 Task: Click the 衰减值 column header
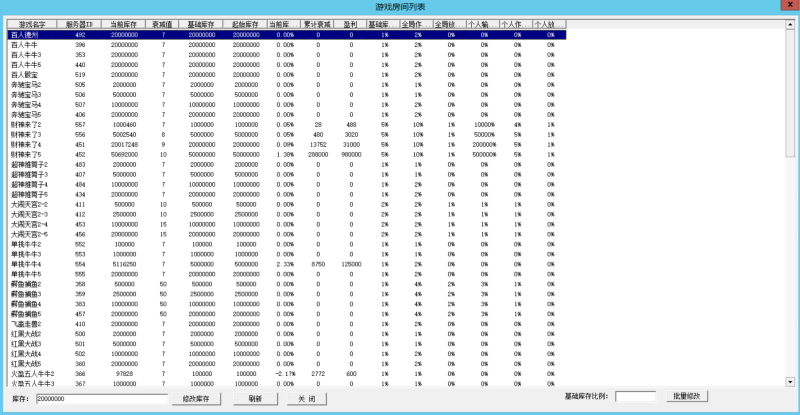163,23
